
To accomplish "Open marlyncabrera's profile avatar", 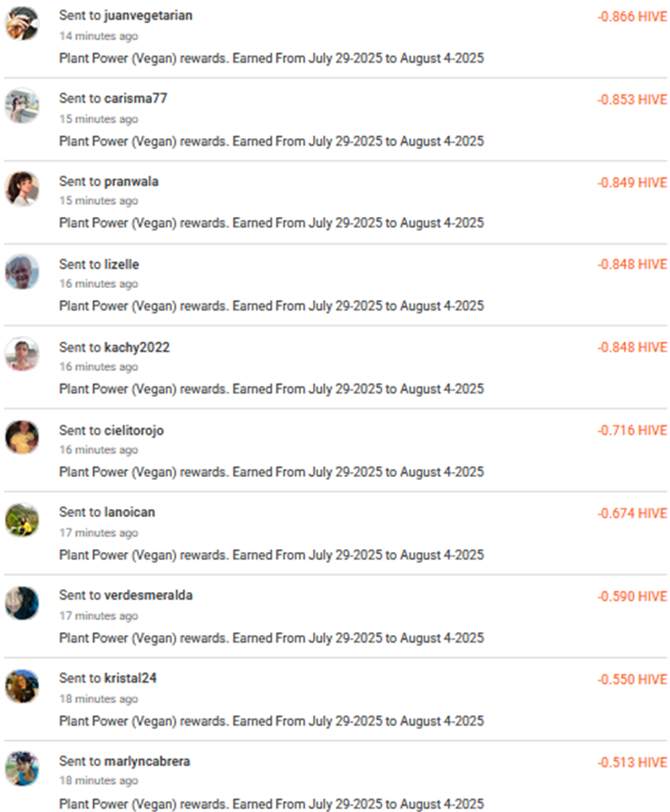I will pos(22,769).
